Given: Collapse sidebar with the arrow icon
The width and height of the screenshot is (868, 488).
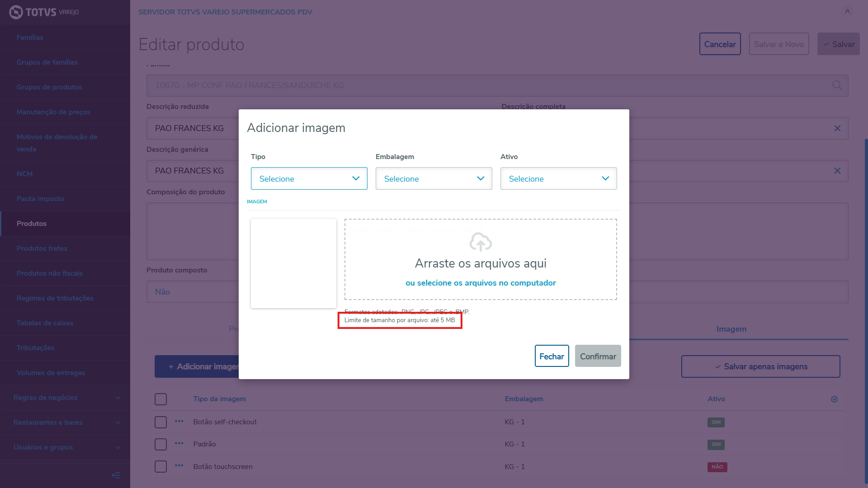Looking at the screenshot, I should click(x=116, y=475).
